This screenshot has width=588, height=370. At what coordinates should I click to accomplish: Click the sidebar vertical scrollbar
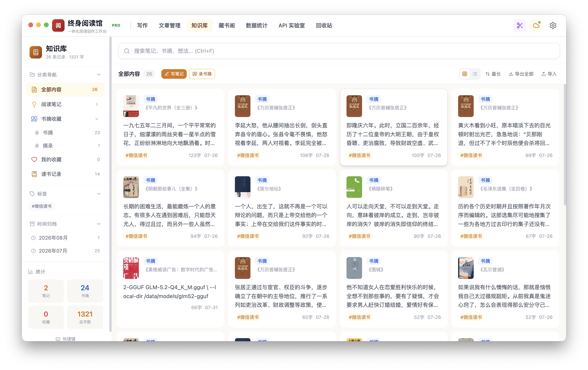click(x=110, y=184)
